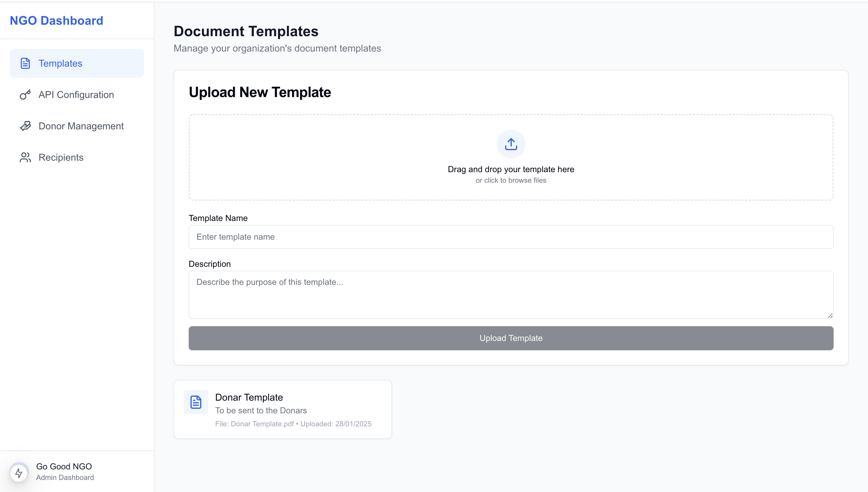
Task: Click the Recipients people icon
Action: [x=25, y=157]
